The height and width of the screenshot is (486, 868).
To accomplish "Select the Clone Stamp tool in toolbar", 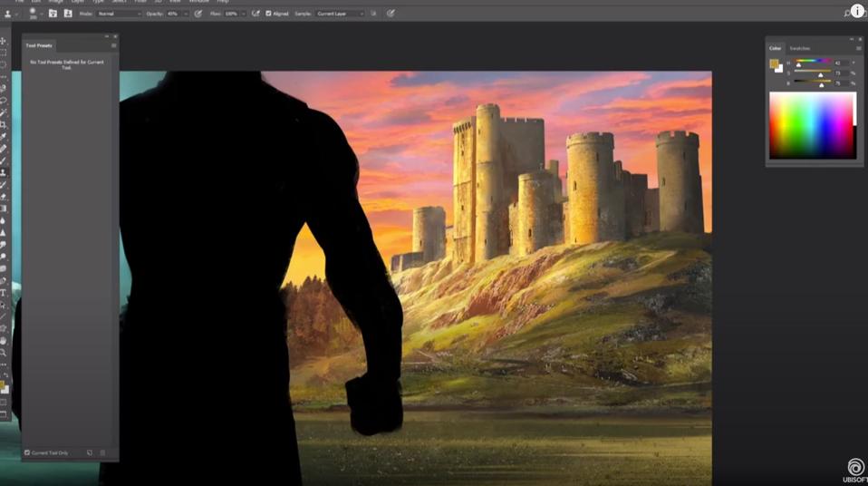I will click(x=4, y=172).
